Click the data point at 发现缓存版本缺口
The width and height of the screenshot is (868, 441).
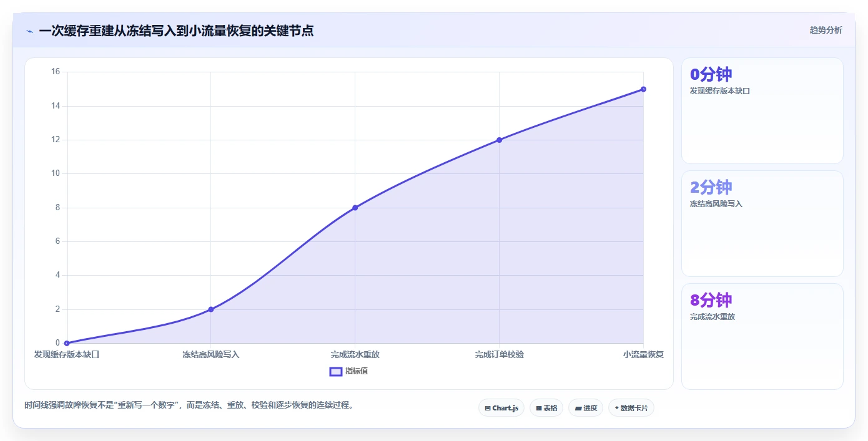[67, 343]
